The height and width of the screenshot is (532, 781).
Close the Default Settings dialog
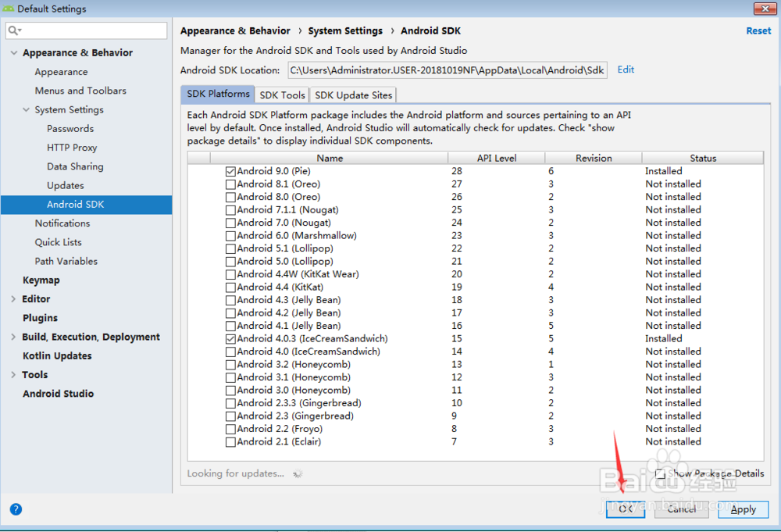click(765, 8)
